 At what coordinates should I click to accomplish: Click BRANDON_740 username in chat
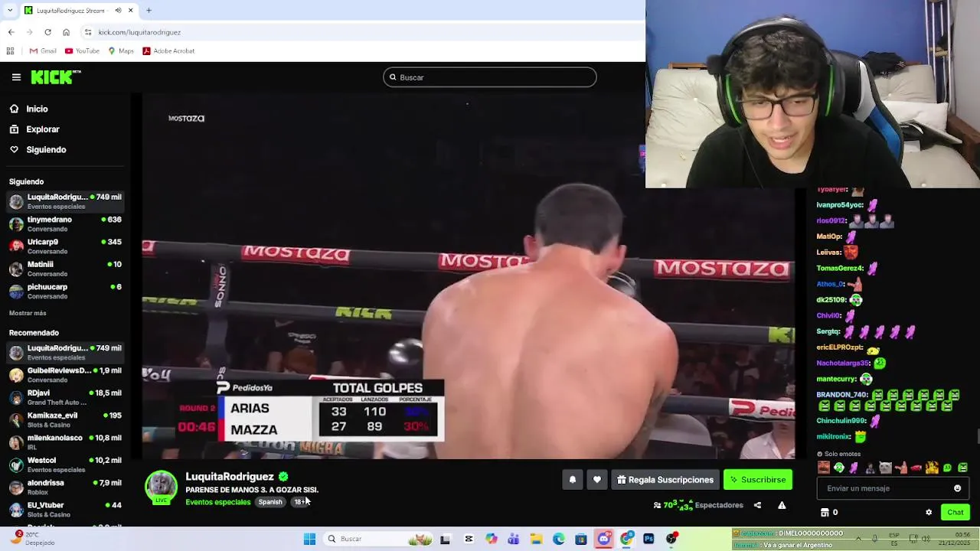(x=842, y=394)
